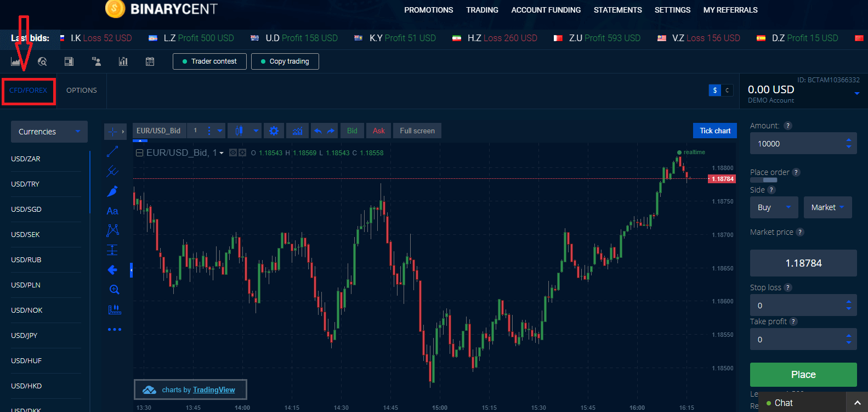Collapse the EUR/USD_Bid legend box

pos(140,153)
